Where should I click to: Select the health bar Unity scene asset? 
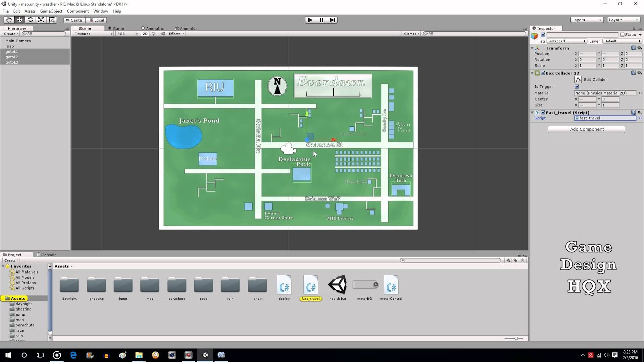pos(338,288)
